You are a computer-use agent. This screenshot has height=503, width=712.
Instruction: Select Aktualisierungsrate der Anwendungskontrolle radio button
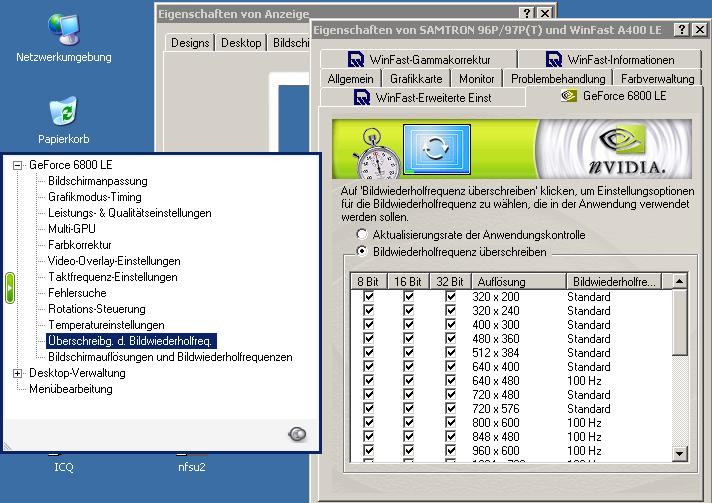click(362, 235)
